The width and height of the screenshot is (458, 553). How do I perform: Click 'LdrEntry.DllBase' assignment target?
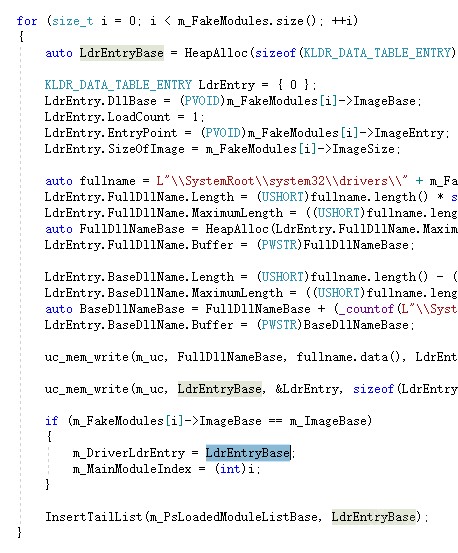coord(100,101)
